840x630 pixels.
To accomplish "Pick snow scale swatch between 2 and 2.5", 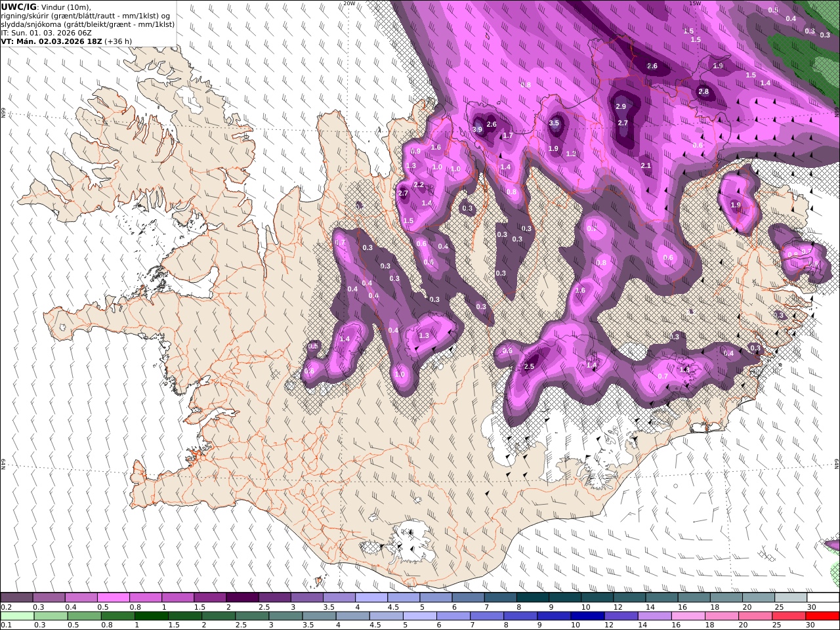I will pyautogui.click(x=241, y=598).
